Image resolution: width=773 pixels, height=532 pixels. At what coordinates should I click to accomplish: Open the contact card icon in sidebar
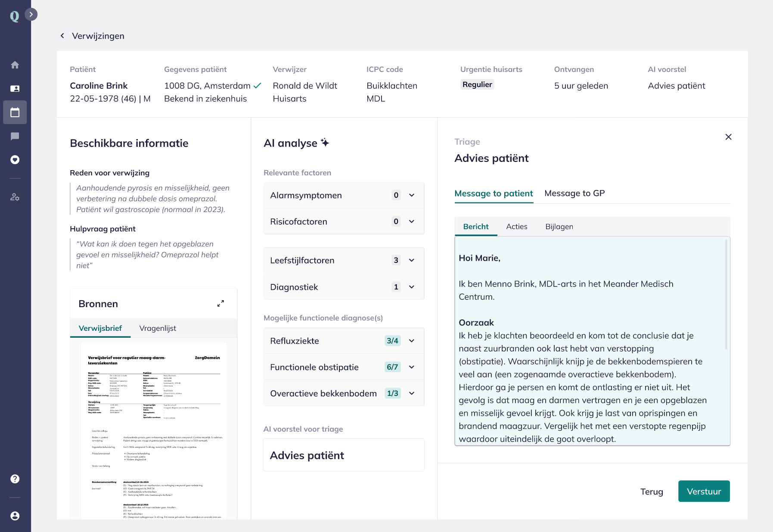click(15, 89)
